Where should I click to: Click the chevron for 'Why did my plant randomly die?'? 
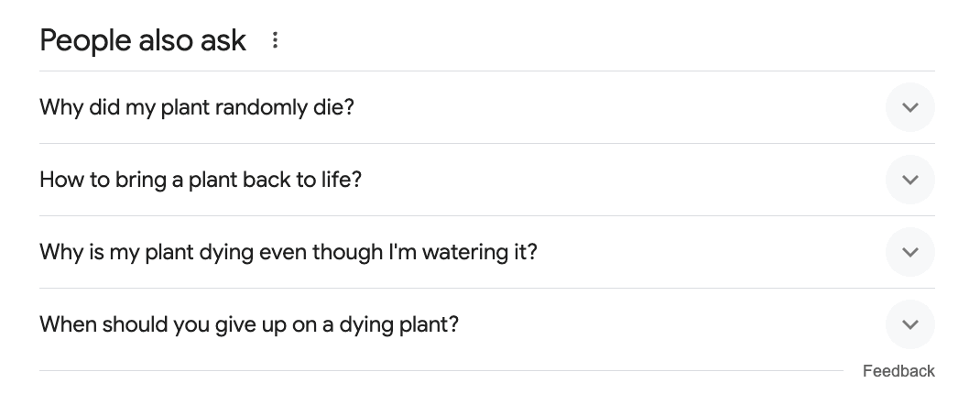point(910,107)
